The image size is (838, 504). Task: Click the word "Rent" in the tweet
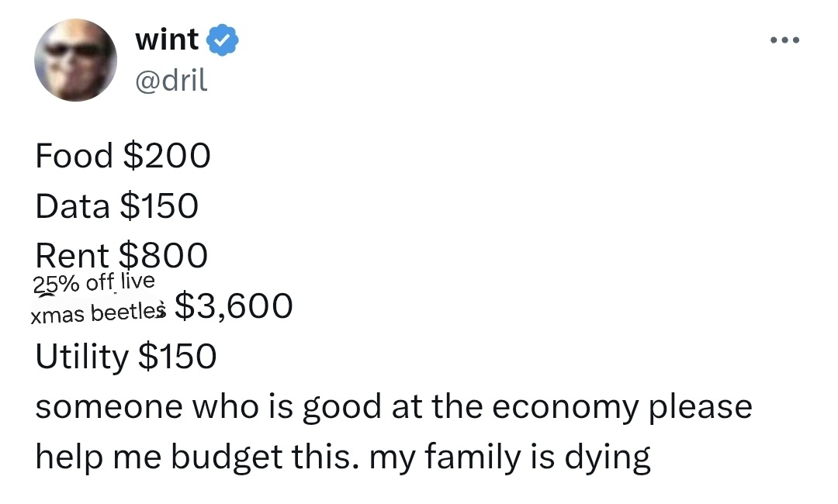click(72, 255)
